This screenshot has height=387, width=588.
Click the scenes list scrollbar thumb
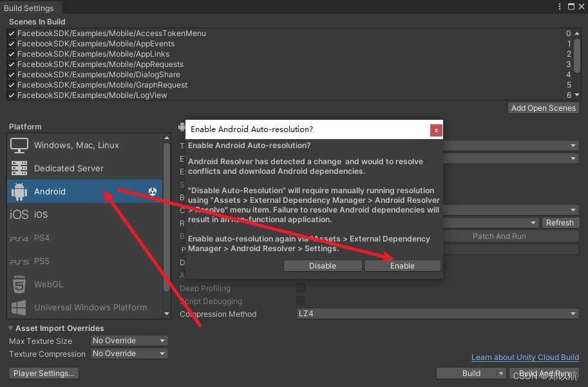point(577,55)
